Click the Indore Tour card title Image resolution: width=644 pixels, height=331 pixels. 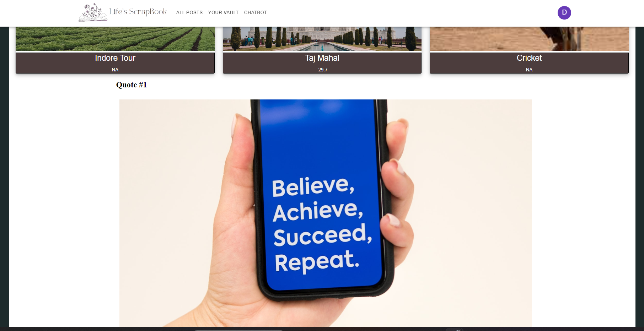point(115,58)
